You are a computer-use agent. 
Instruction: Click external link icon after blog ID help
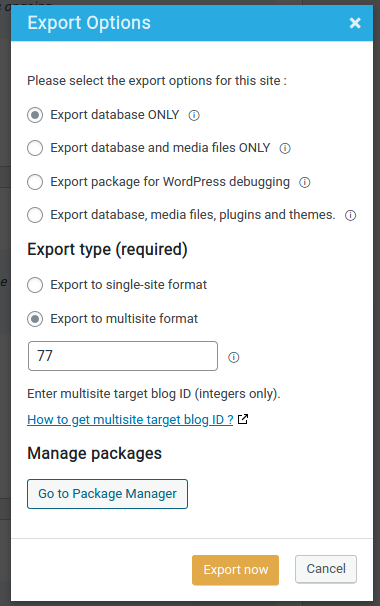pyautogui.click(x=243, y=419)
